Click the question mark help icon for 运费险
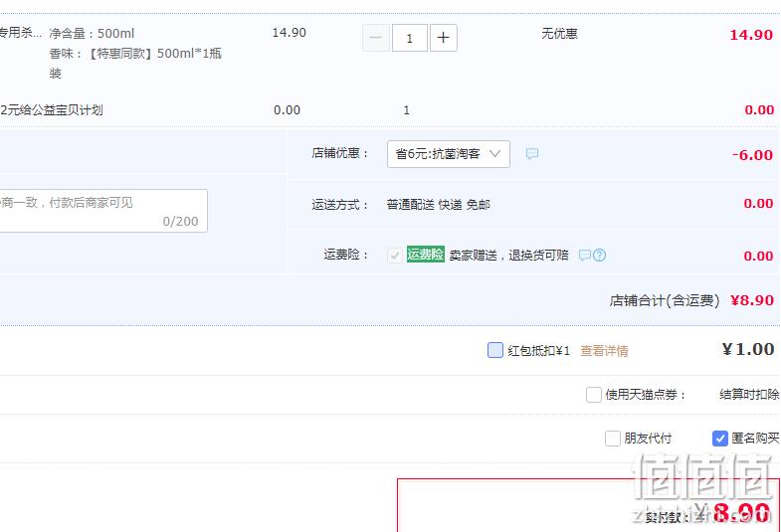The width and height of the screenshot is (781, 532). click(599, 256)
